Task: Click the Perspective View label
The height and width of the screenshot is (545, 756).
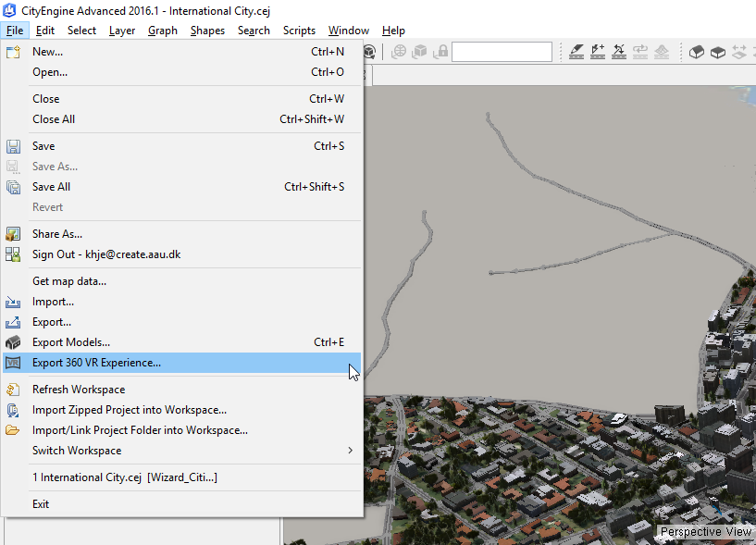Action: [706, 531]
